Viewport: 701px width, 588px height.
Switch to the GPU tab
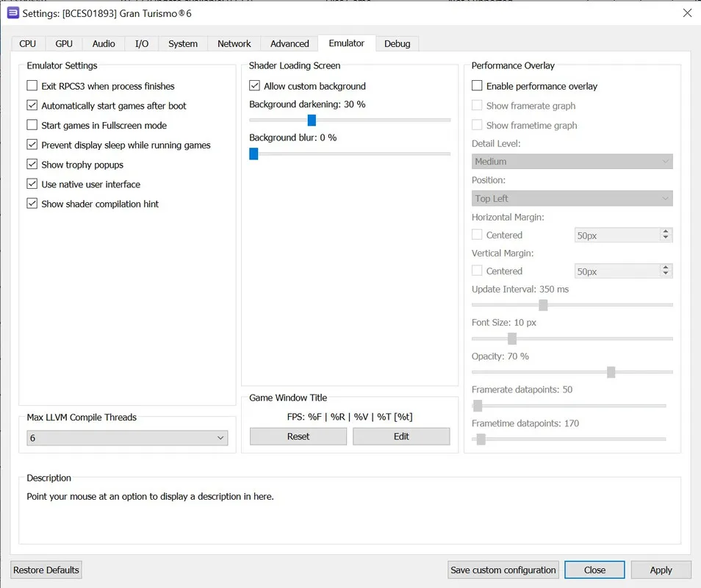[x=64, y=44]
